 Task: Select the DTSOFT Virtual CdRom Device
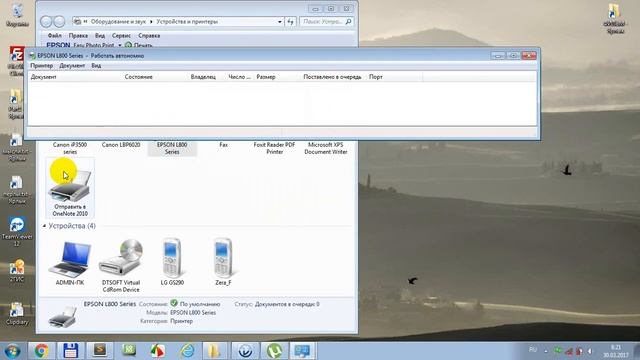pyautogui.click(x=121, y=266)
